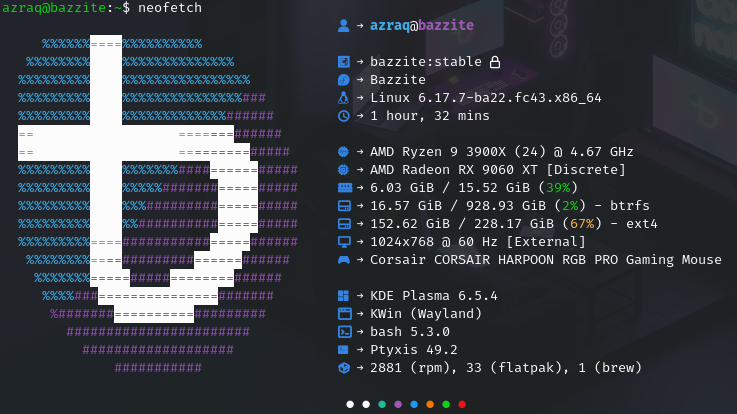Click the package box icon by 2881 (rpm)

click(344, 368)
